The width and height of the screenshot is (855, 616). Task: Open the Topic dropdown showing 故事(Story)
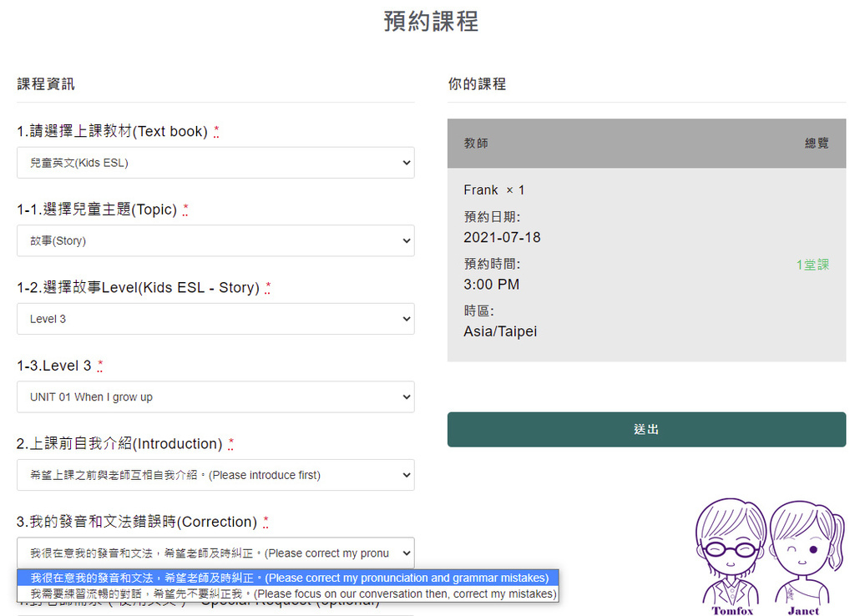[215, 240]
